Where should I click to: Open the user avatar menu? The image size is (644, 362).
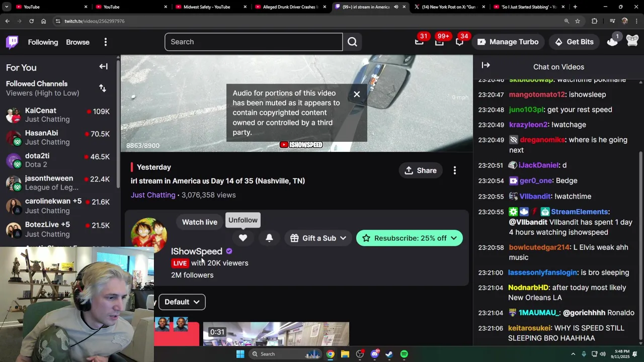[632, 42]
